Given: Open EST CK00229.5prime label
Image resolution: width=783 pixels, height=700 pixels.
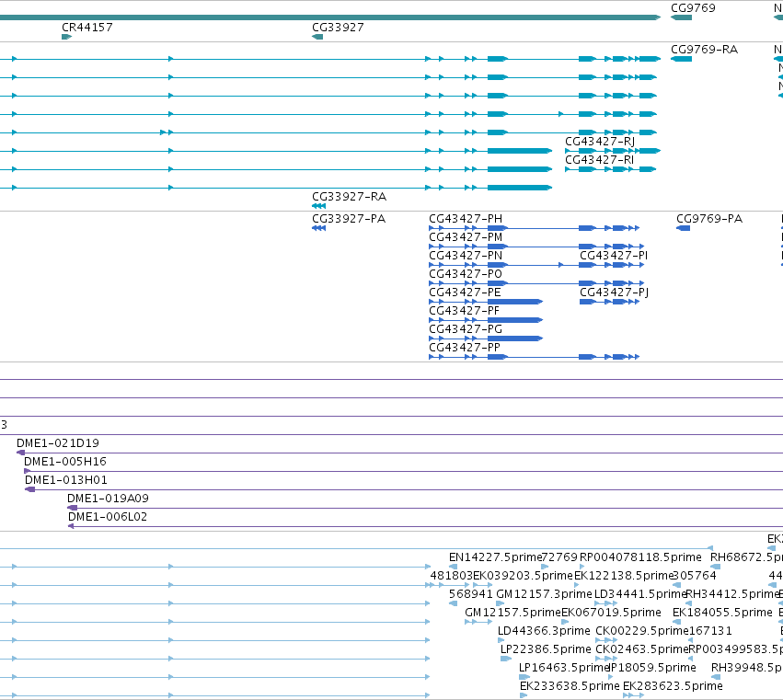Looking at the screenshot, I should pos(641,631).
